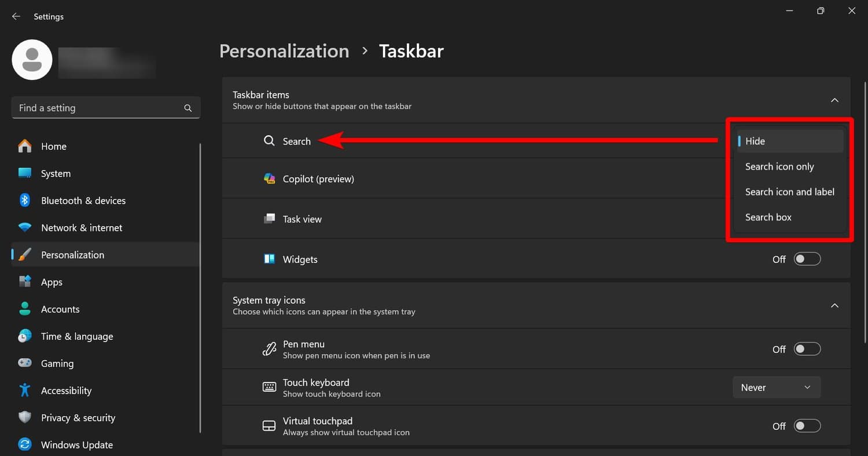
Task: Click the Virtual touchpad icon
Action: [x=269, y=425]
